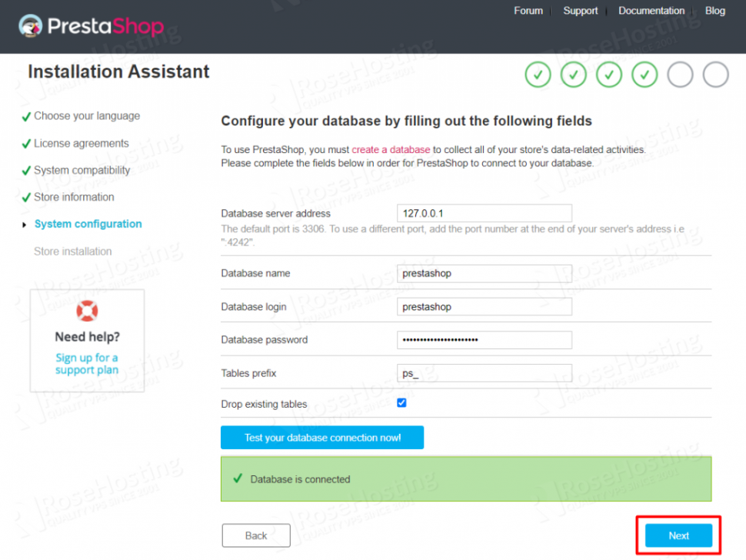The image size is (746, 560).
Task: Click the fifth empty step circle
Action: point(680,75)
